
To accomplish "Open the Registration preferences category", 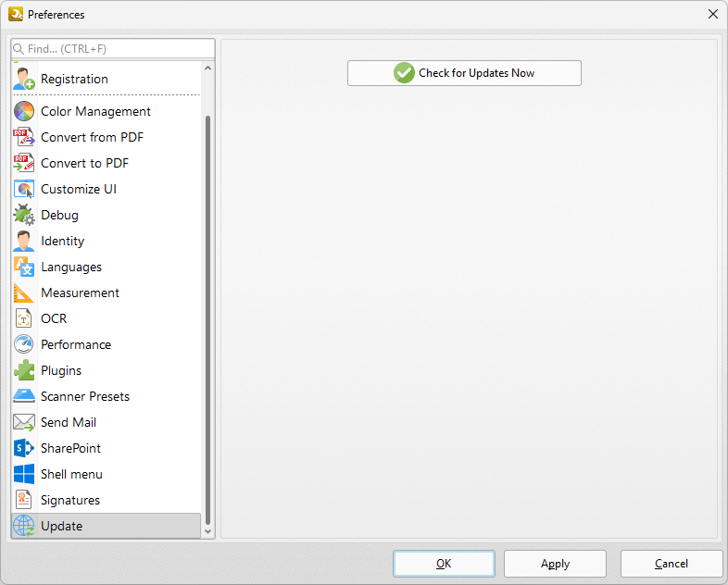I will click(x=107, y=79).
